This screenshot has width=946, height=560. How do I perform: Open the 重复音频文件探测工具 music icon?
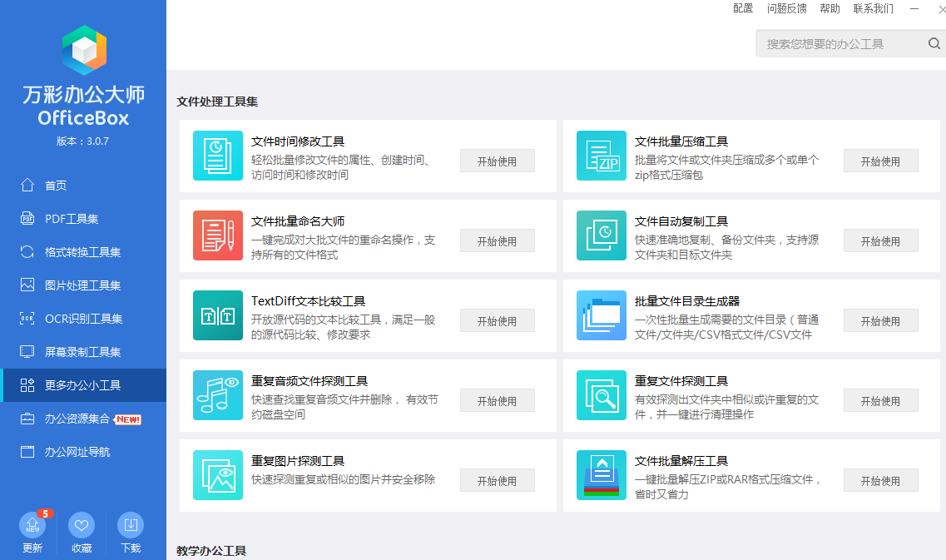[218, 395]
